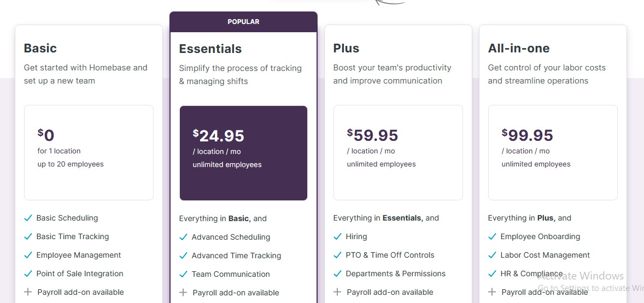Expand the plus icon for All-in-one Payroll add-on
This screenshot has width=644, height=303.
pyautogui.click(x=492, y=292)
